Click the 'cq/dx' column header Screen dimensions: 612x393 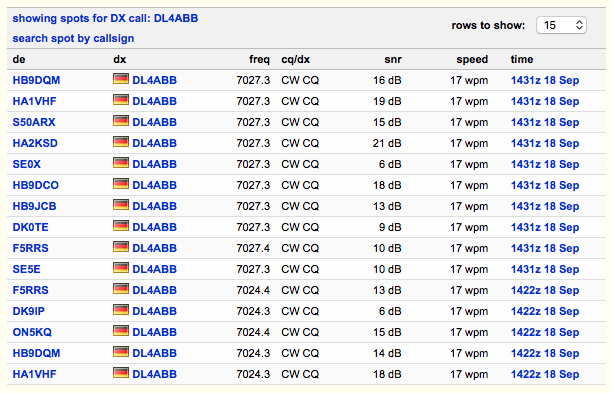click(295, 59)
